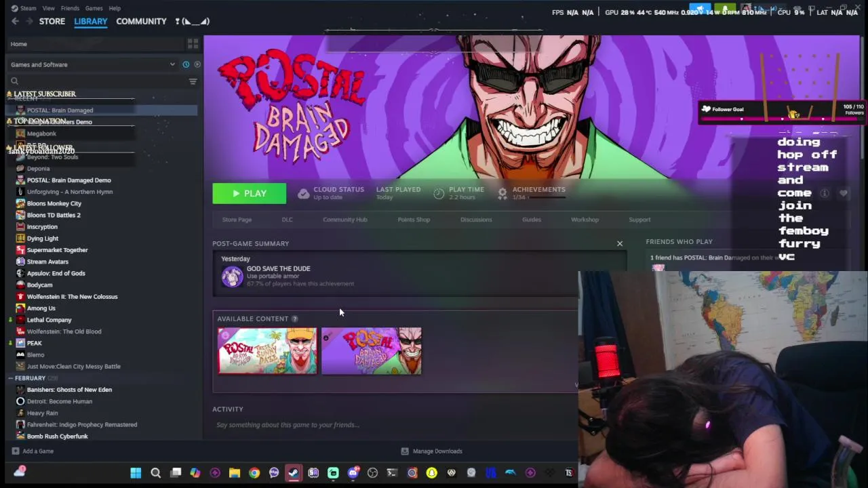Open the Guides link
The height and width of the screenshot is (488, 868).
(x=532, y=220)
